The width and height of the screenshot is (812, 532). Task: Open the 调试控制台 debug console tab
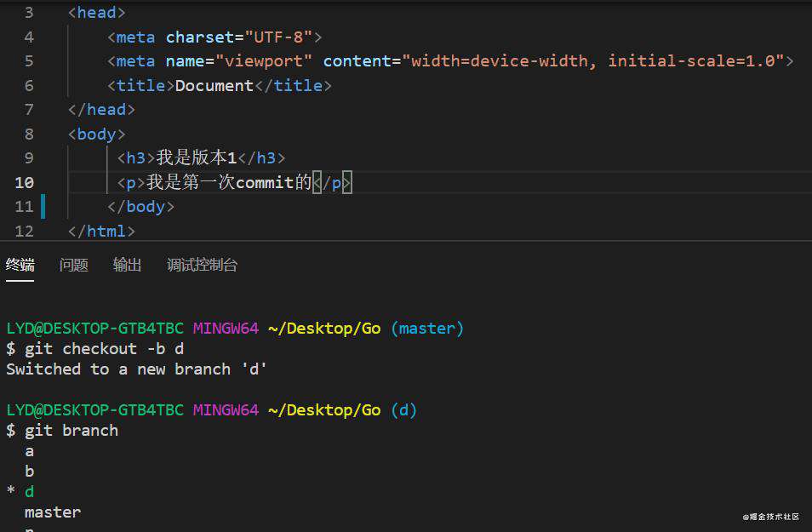[202, 266]
